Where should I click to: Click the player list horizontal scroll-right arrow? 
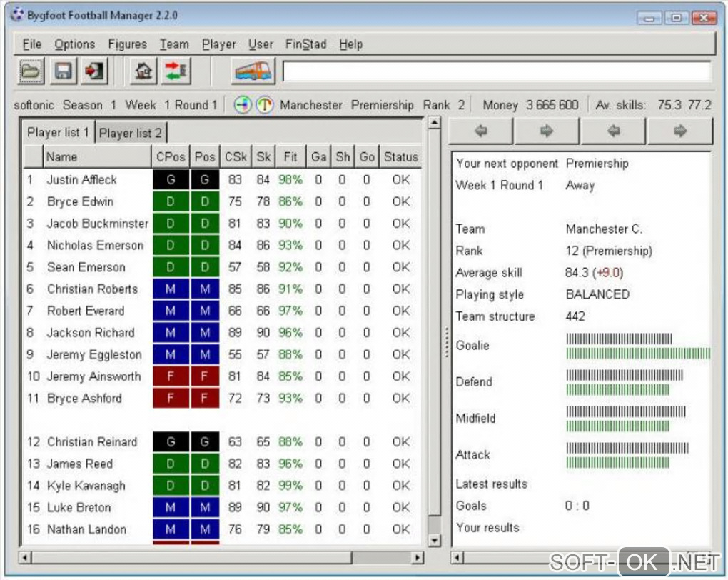pyautogui.click(x=418, y=556)
